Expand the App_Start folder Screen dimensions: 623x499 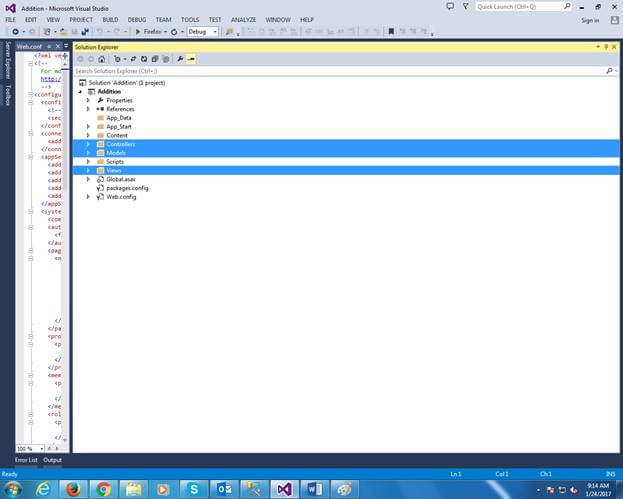tap(88, 127)
